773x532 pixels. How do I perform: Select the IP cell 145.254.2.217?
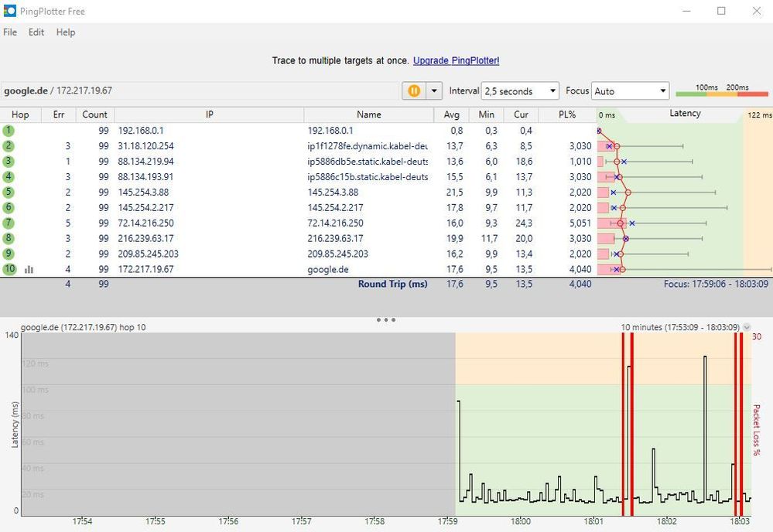146,207
